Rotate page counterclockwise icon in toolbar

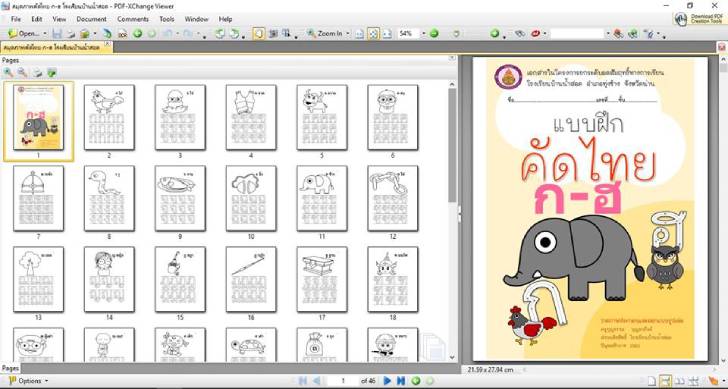point(220,33)
